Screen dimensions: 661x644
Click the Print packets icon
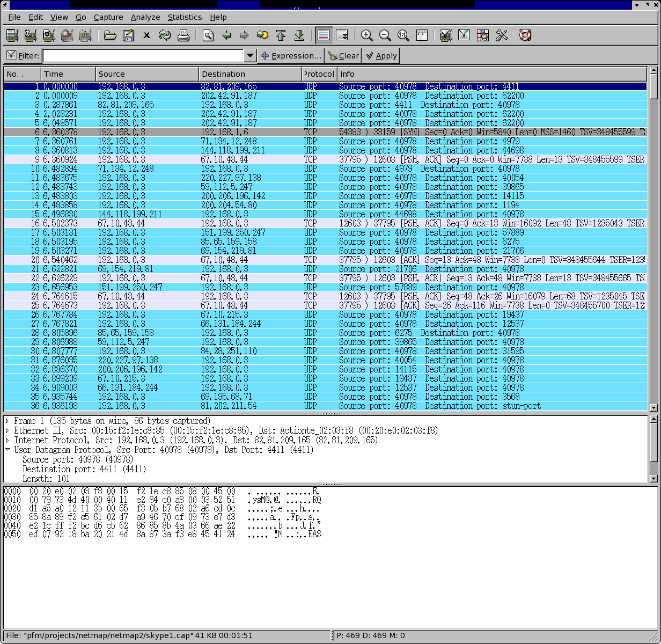tap(183, 35)
